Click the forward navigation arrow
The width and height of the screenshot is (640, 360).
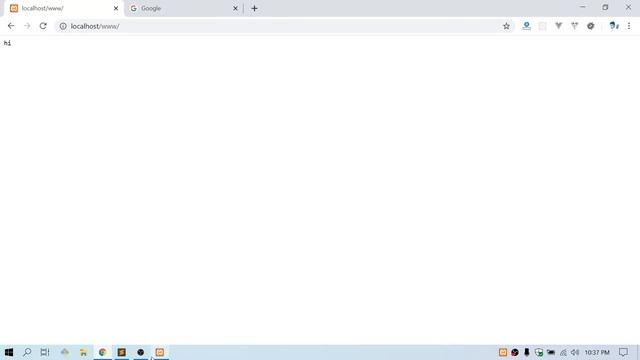pos(27,26)
